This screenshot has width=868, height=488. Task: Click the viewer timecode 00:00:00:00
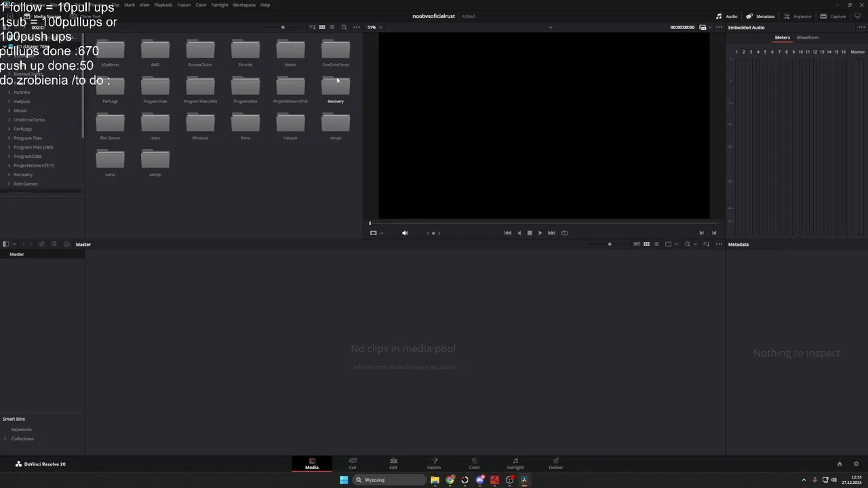click(682, 27)
